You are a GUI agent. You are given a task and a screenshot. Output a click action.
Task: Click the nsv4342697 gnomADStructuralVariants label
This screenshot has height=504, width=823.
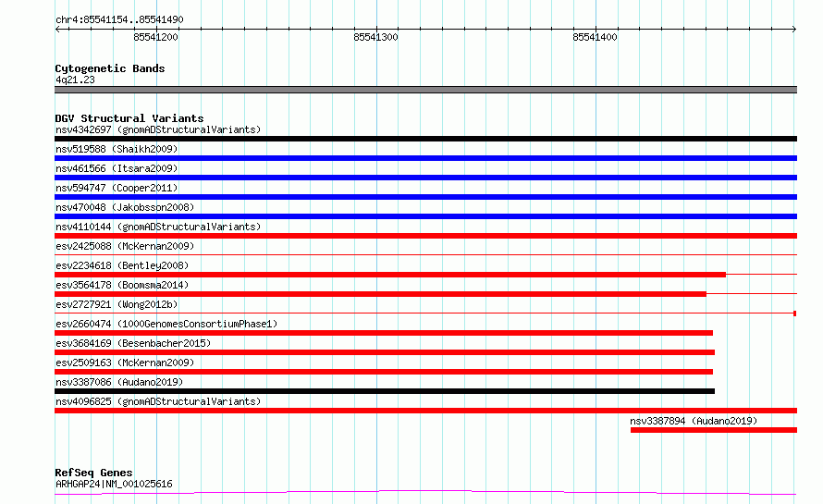[158, 129]
